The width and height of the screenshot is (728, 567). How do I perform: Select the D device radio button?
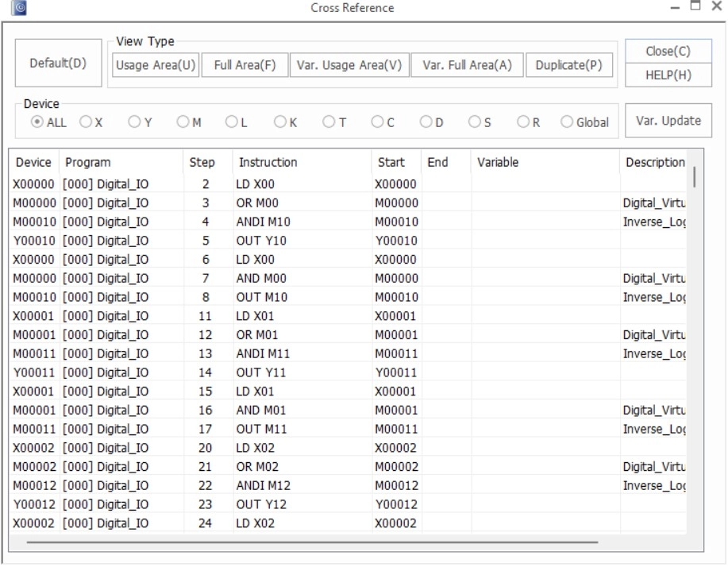(426, 122)
